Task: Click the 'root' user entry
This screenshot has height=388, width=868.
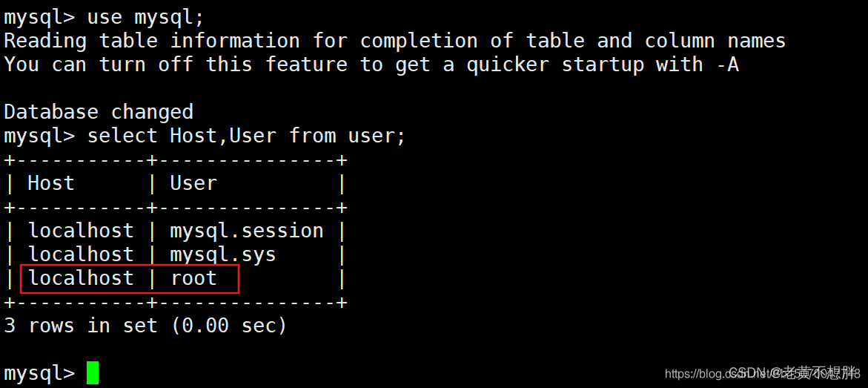Action: (x=193, y=278)
